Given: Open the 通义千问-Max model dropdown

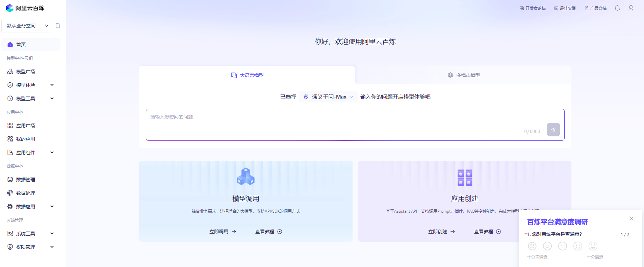Looking at the screenshot, I should tap(328, 97).
